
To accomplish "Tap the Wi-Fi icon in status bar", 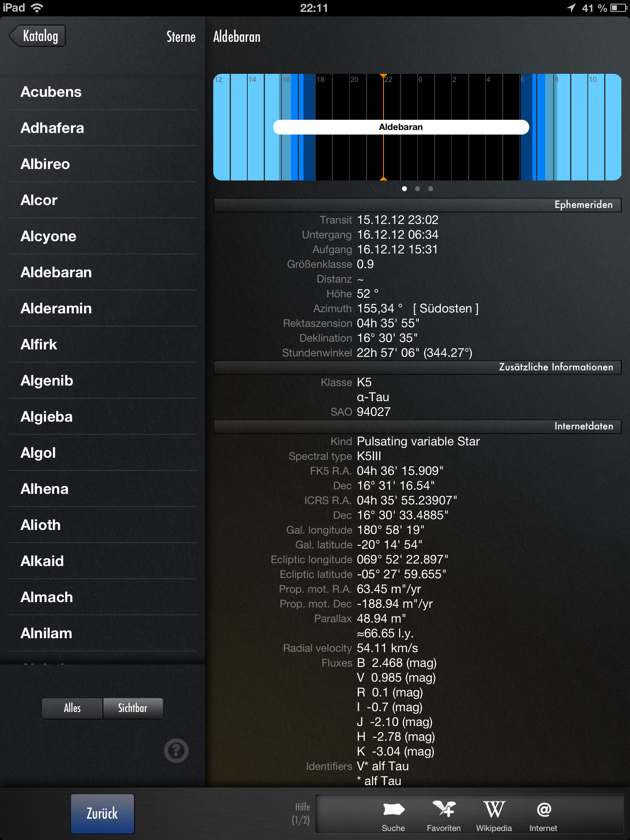I will coord(37,8).
